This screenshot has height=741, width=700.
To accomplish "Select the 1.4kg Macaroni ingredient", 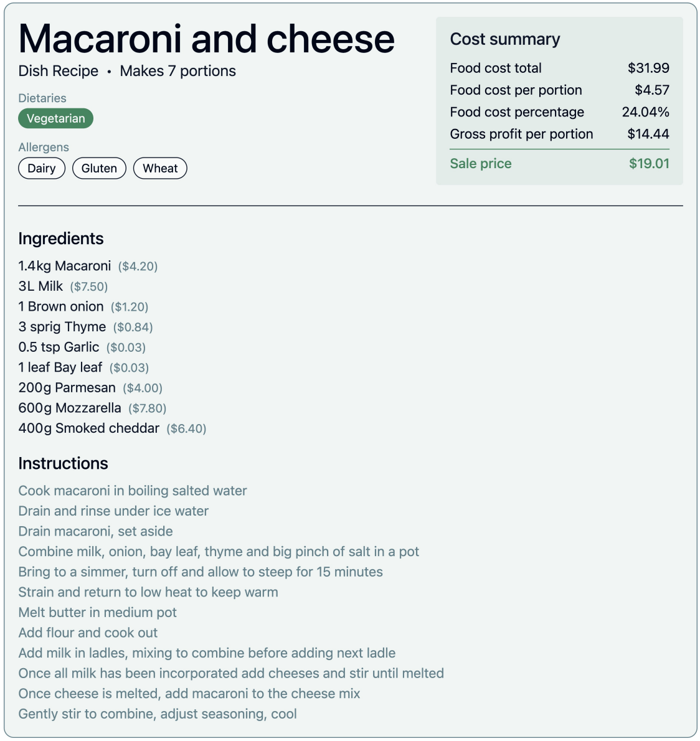I will 65,266.
